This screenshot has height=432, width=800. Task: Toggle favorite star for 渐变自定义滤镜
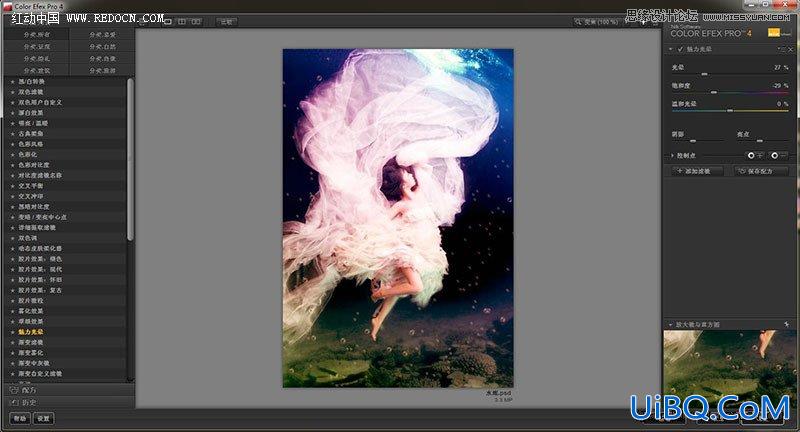pyautogui.click(x=12, y=374)
